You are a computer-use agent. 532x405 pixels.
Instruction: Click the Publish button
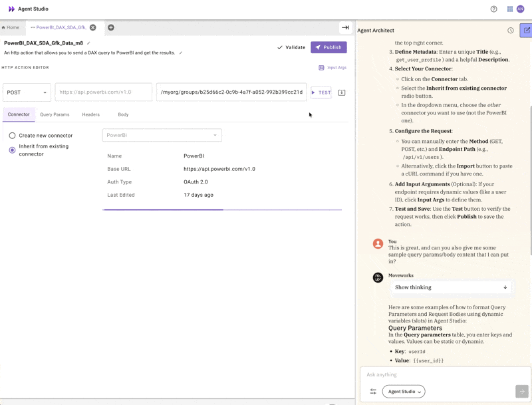point(329,47)
